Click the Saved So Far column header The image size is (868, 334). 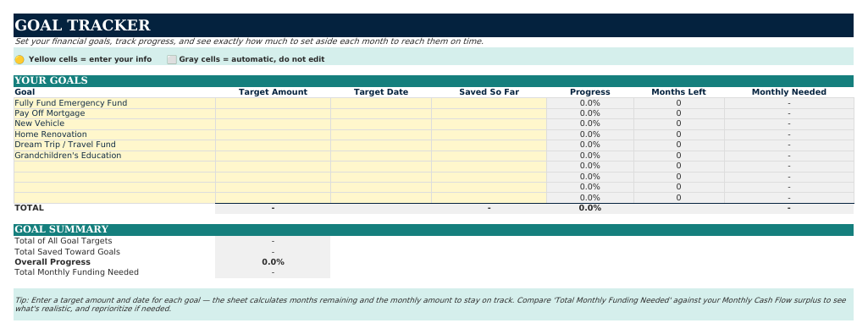(x=489, y=92)
